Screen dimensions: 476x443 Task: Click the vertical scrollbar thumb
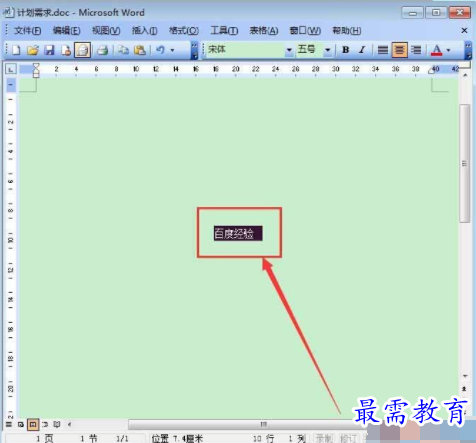[464, 163]
